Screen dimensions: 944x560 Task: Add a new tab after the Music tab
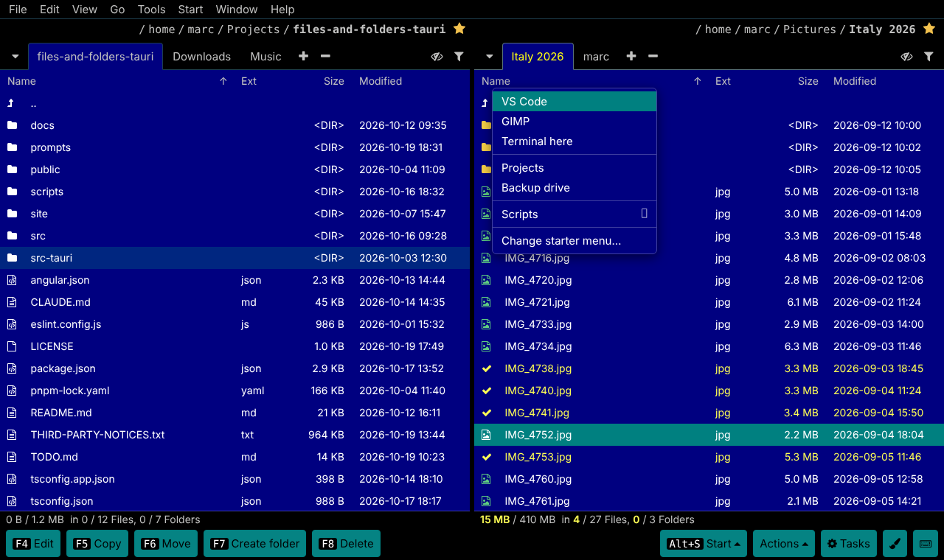[x=303, y=56]
